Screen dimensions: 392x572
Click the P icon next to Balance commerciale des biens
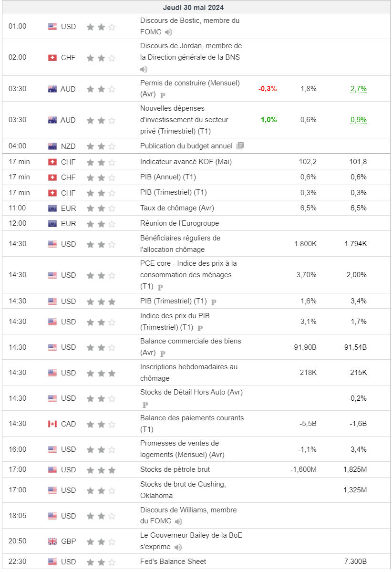click(x=163, y=353)
